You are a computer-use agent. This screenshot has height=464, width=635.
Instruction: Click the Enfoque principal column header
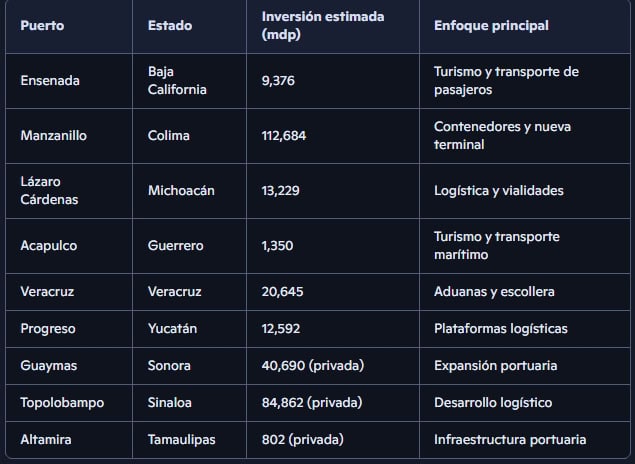tap(491, 26)
